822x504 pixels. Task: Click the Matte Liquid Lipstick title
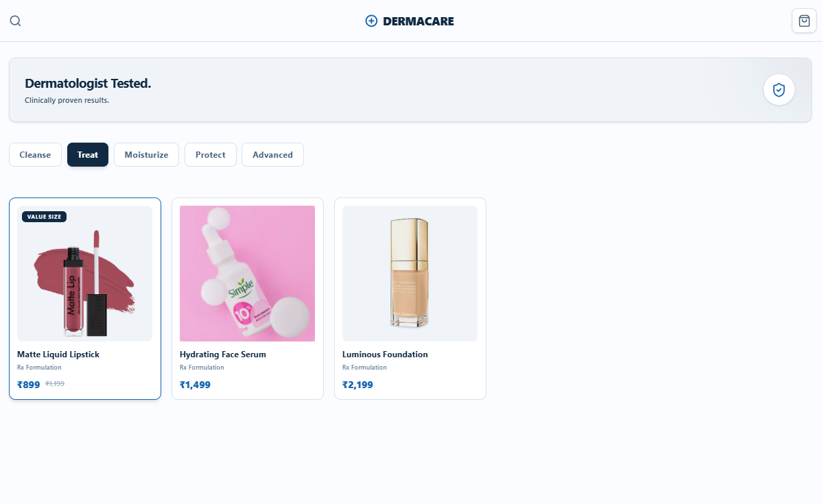point(58,354)
